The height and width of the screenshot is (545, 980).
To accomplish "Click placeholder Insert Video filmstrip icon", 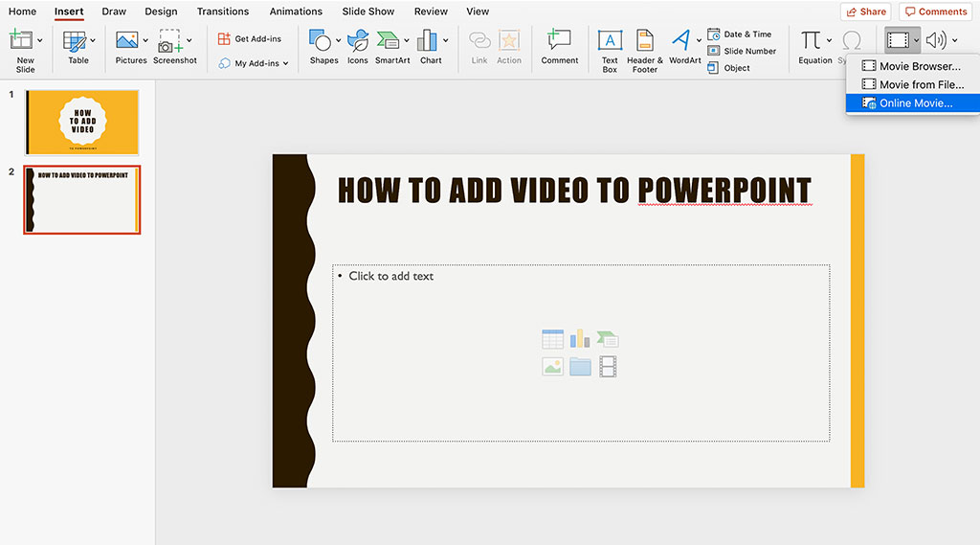I will pyautogui.click(x=608, y=367).
